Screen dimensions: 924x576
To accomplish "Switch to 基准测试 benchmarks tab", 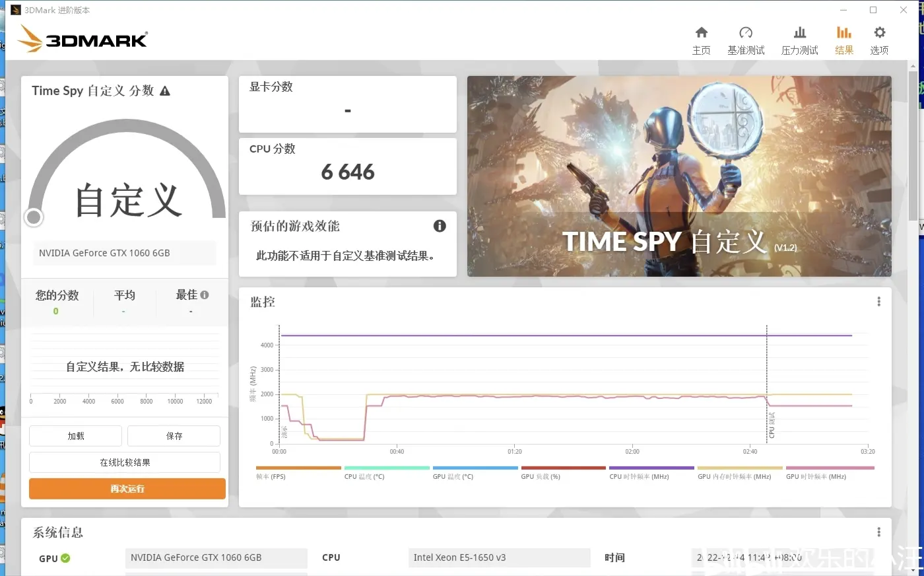I will coord(746,40).
